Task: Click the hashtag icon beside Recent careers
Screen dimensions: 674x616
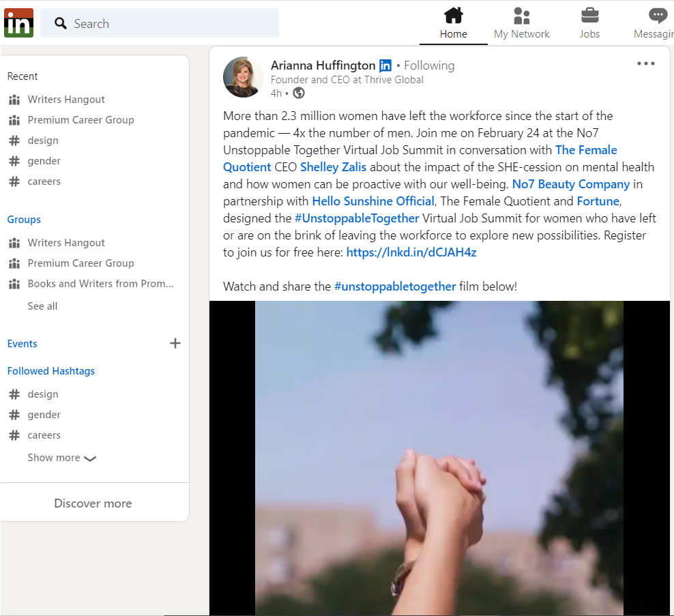Action: click(14, 182)
